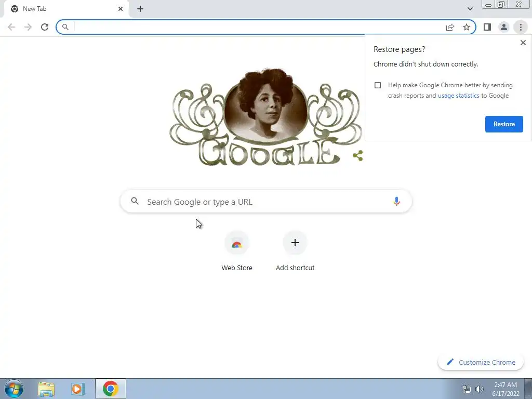The width and height of the screenshot is (532, 399).
Task: Click the magnifier in Google search box
Action: tap(135, 201)
